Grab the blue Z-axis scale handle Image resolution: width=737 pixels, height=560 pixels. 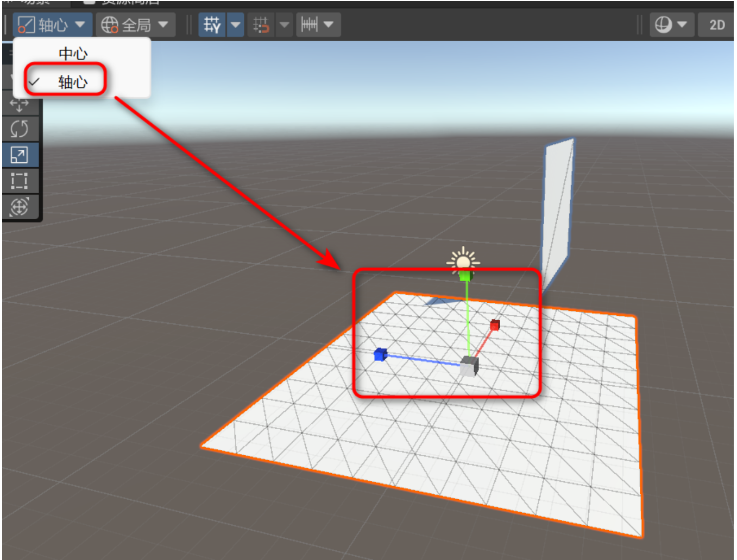point(380,355)
